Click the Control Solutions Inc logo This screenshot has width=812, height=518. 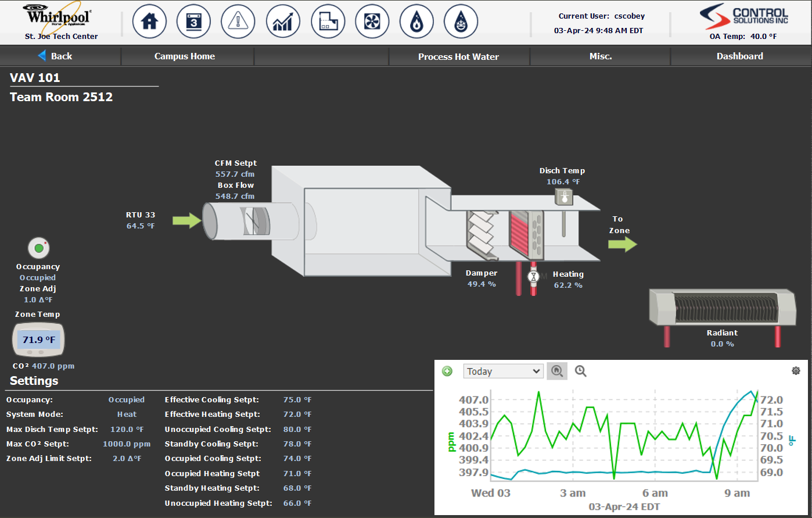(743, 16)
